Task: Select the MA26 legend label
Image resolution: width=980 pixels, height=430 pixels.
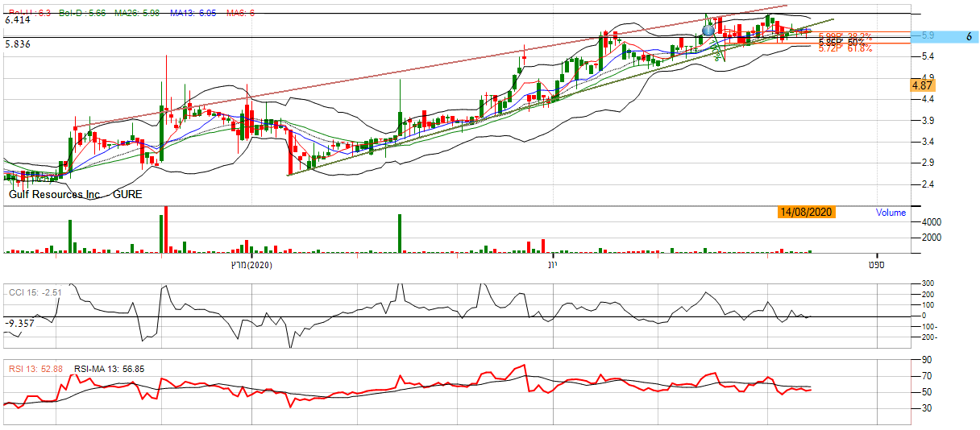Action: point(137,14)
